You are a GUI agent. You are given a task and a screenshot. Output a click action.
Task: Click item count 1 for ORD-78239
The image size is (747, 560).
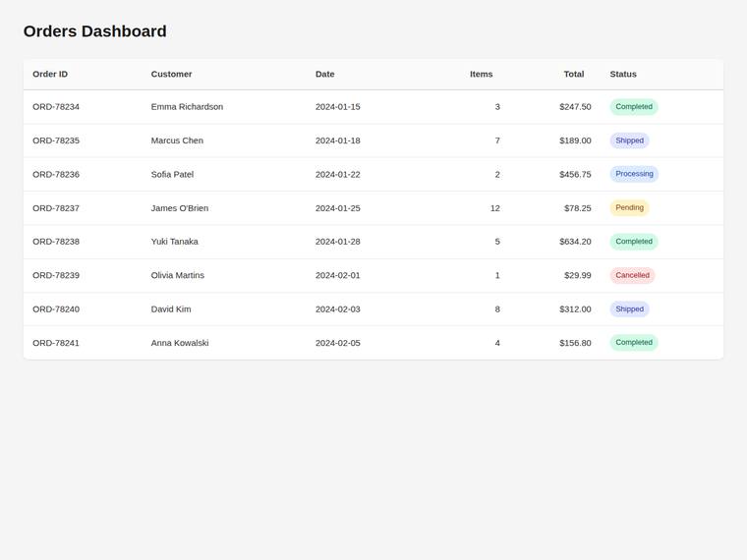[x=497, y=275]
